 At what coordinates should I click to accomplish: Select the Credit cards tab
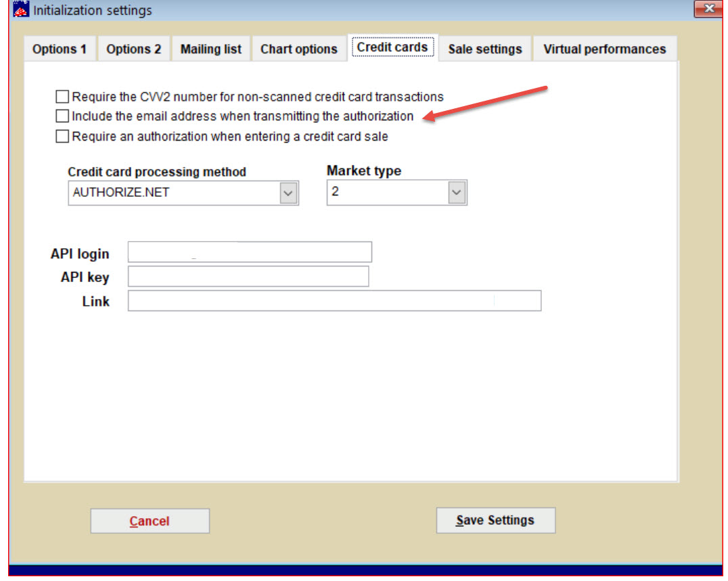tap(392, 47)
